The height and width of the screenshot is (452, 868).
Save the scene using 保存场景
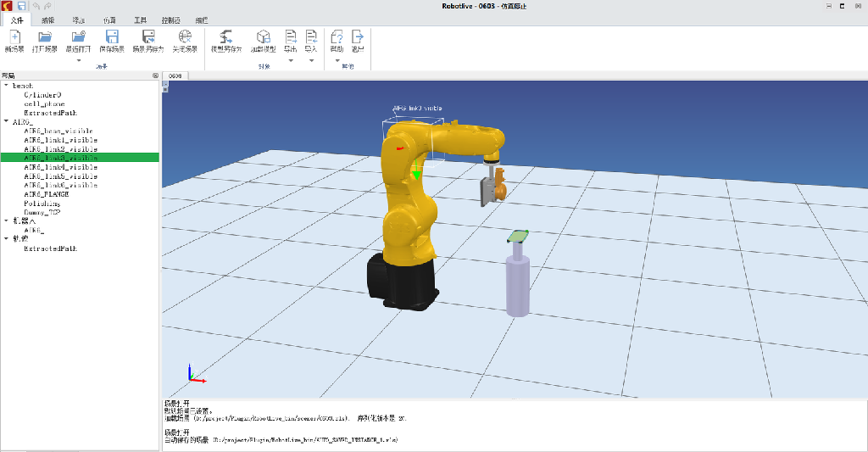click(x=111, y=39)
